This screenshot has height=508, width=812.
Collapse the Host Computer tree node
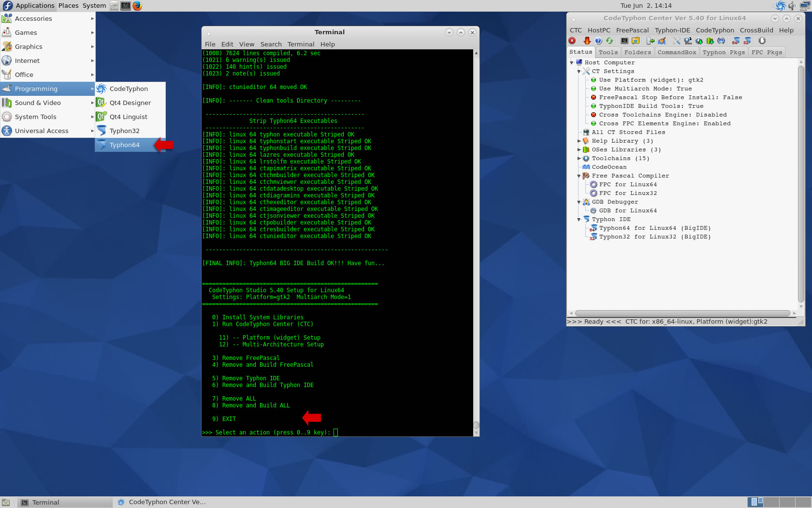point(572,62)
